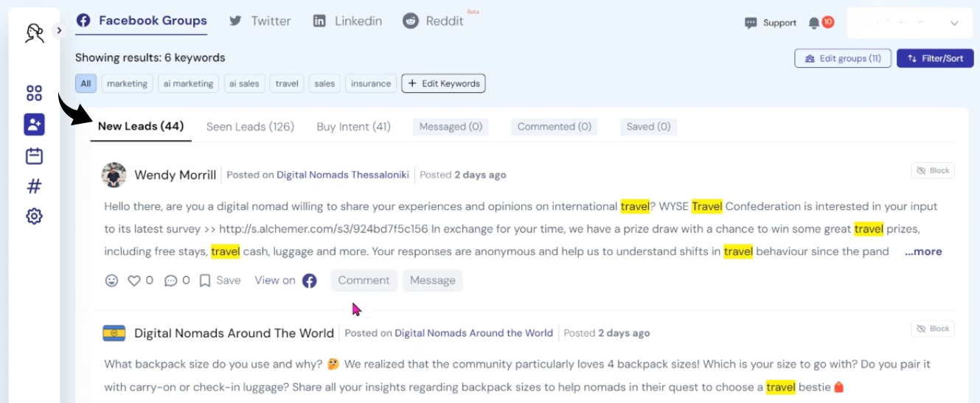Image resolution: width=980 pixels, height=403 pixels.
Task: Open Support chat
Action: (x=771, y=23)
